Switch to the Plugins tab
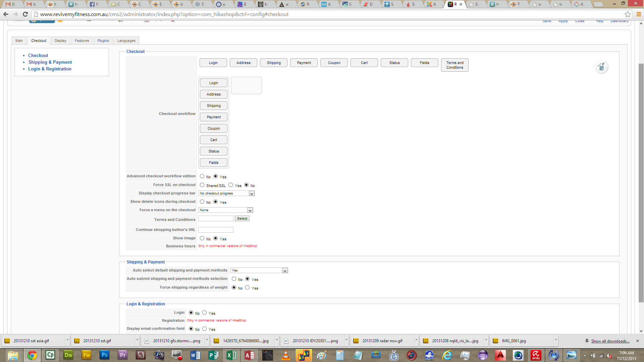644x362 pixels. point(103,41)
